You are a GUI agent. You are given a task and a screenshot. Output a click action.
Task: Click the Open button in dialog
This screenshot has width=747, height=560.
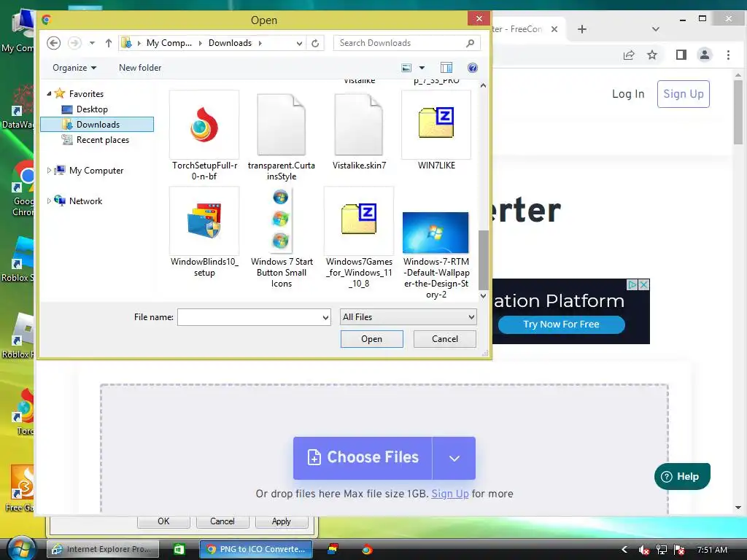pyautogui.click(x=371, y=339)
